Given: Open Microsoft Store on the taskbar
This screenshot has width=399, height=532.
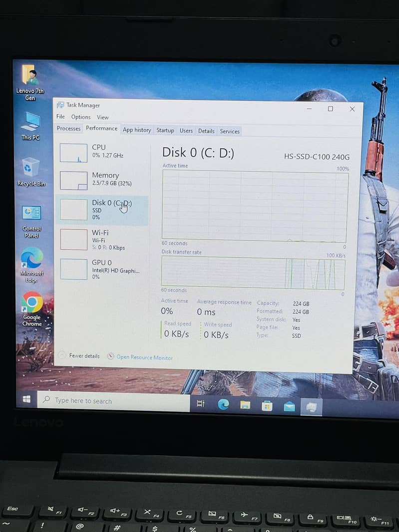Looking at the screenshot, I should 267,406.
